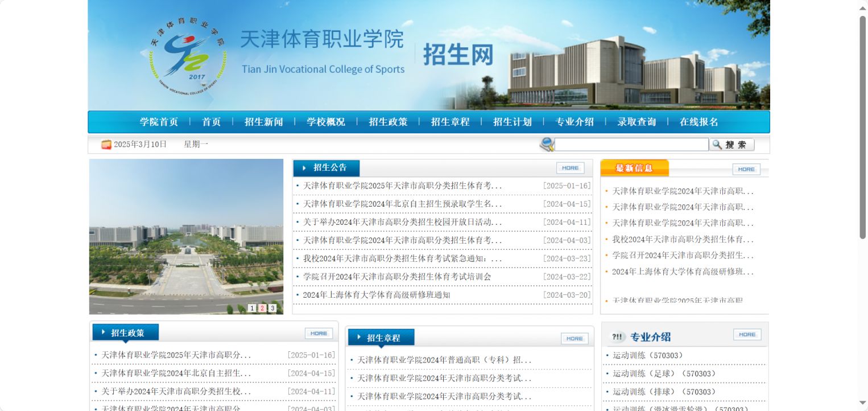The width and height of the screenshot is (868, 411).
Task: Click the page vertical scrollbar down arrow
Action: (862, 403)
